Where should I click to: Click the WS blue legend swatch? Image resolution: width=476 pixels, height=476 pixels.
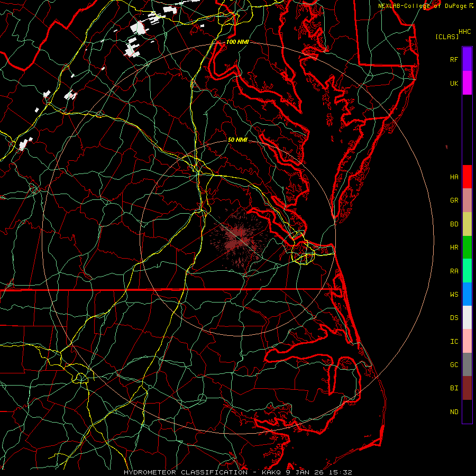coord(467,294)
